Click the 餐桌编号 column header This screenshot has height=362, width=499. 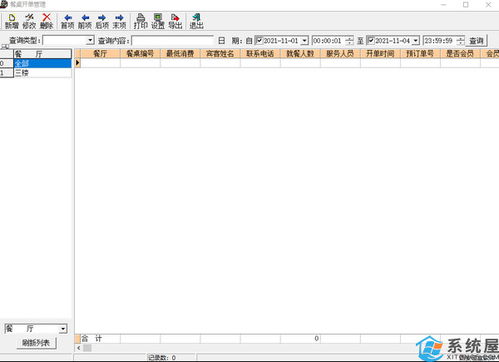[x=140, y=53]
